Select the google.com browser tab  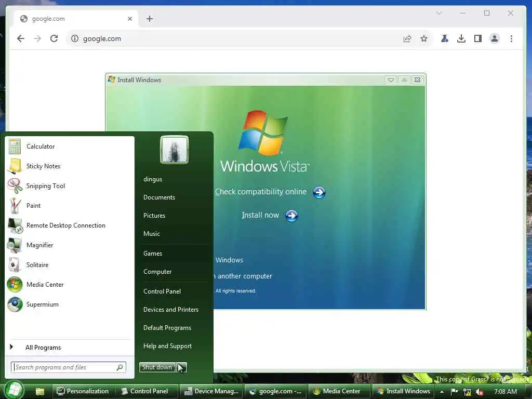[75, 19]
